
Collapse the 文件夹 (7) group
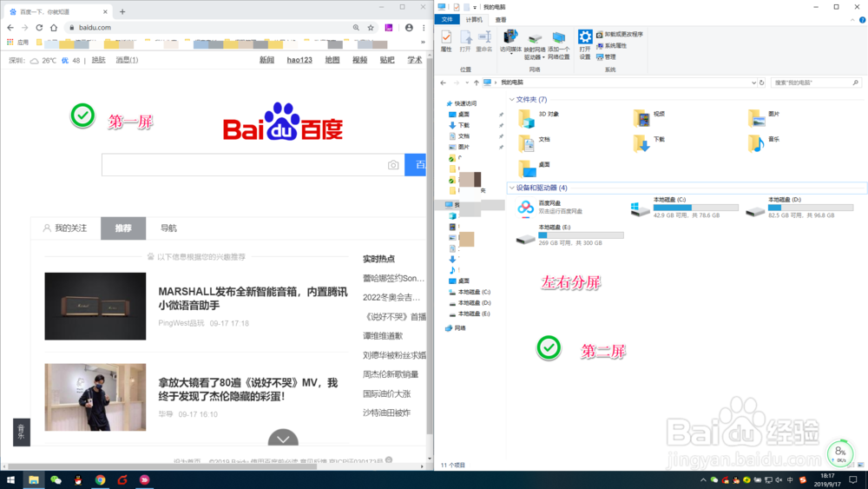tap(511, 100)
